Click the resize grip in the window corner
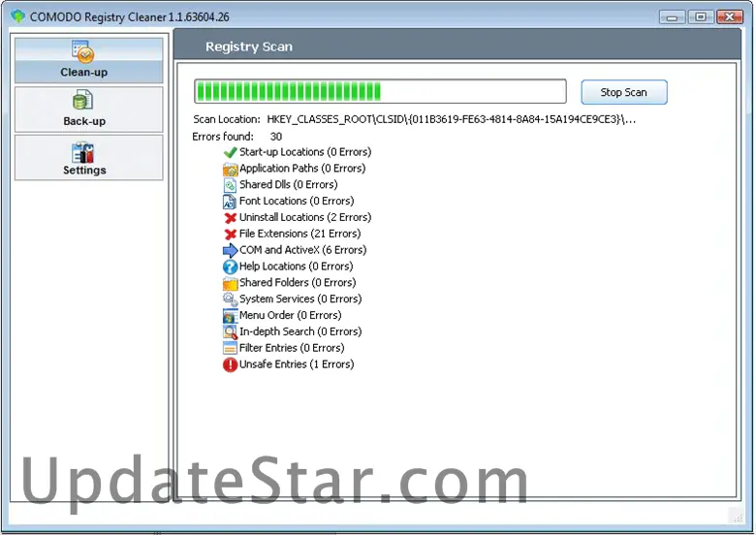The image size is (756, 535). point(738,517)
